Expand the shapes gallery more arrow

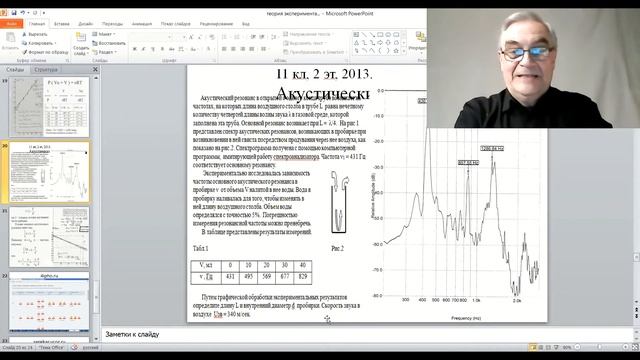click(x=404, y=51)
